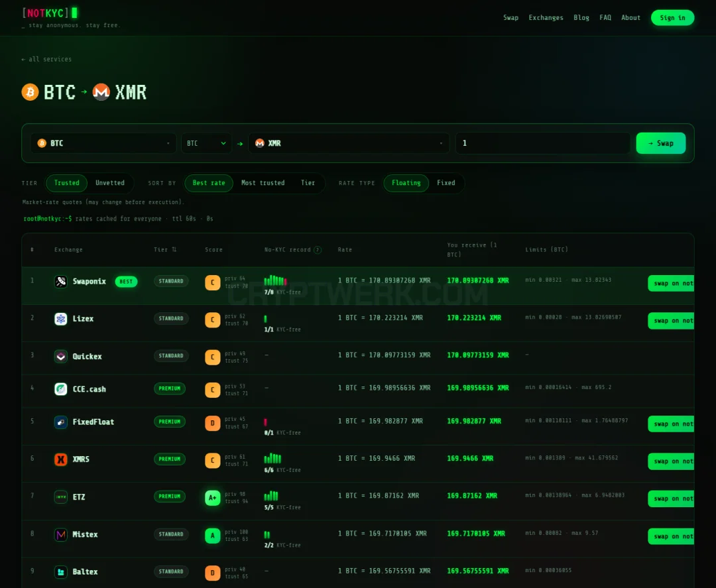Click the Baltex exchange logo icon
This screenshot has height=588, width=716.
tap(61, 571)
